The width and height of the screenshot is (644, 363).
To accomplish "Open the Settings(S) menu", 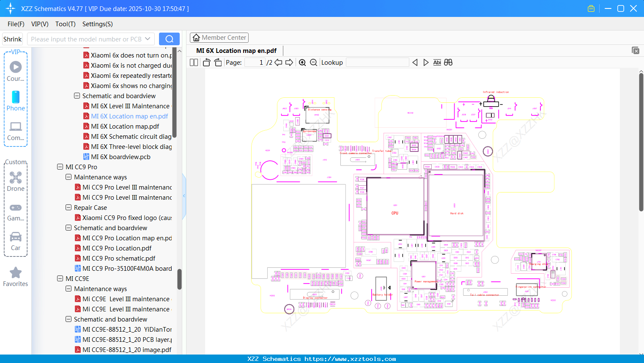I will [x=97, y=24].
